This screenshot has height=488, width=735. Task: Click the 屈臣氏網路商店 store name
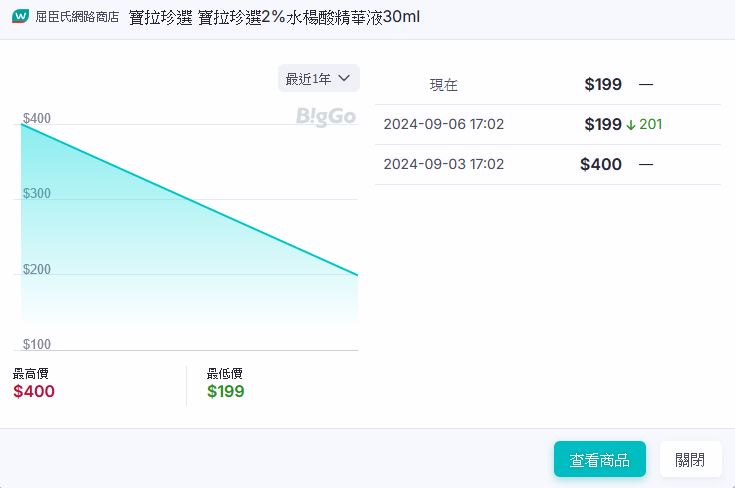point(76,16)
